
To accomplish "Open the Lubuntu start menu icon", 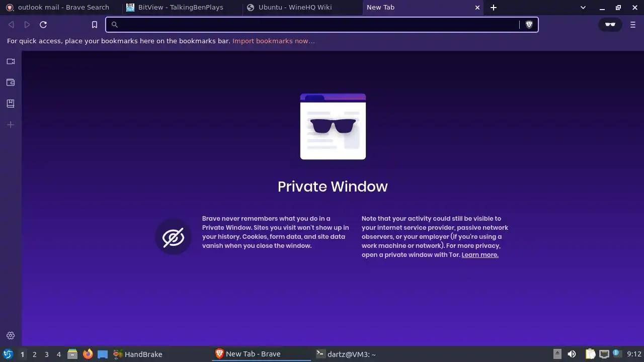I will tap(8, 354).
